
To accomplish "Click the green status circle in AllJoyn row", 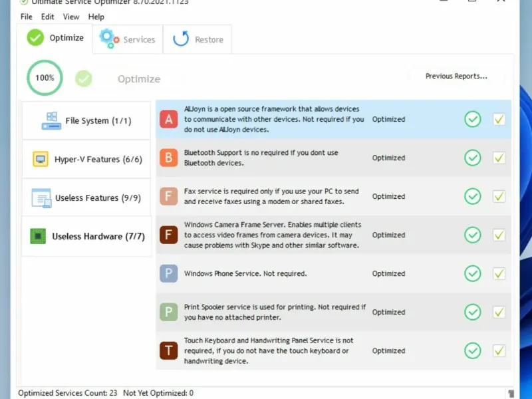I will click(473, 119).
